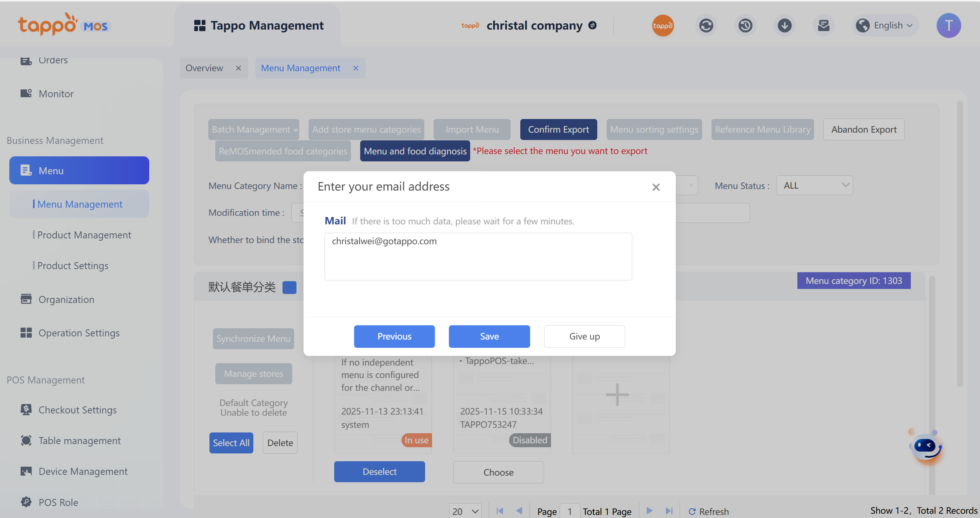Open the mail inbox icon
The height and width of the screenshot is (518, 980).
[x=823, y=26]
